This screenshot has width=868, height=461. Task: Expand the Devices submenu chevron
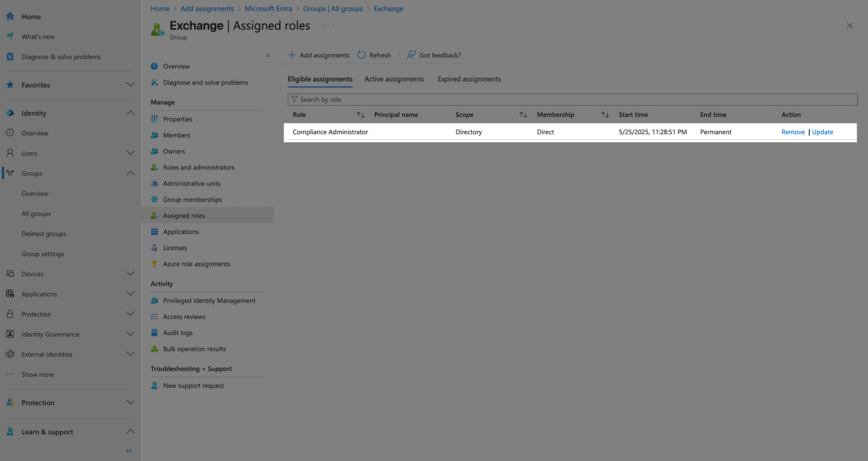click(x=131, y=273)
